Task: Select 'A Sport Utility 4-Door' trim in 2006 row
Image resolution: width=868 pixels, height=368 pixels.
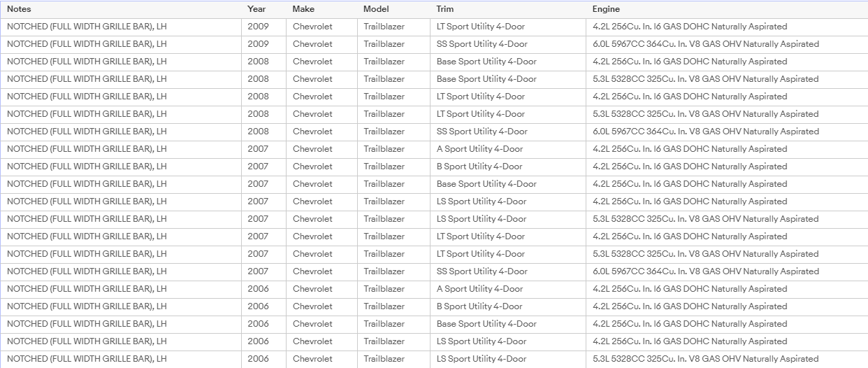Action: pyautogui.click(x=479, y=289)
